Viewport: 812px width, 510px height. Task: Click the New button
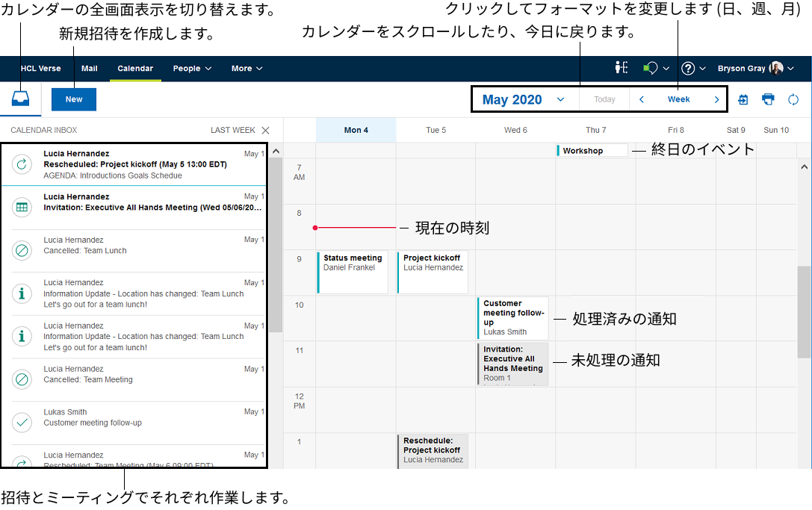tap(74, 99)
